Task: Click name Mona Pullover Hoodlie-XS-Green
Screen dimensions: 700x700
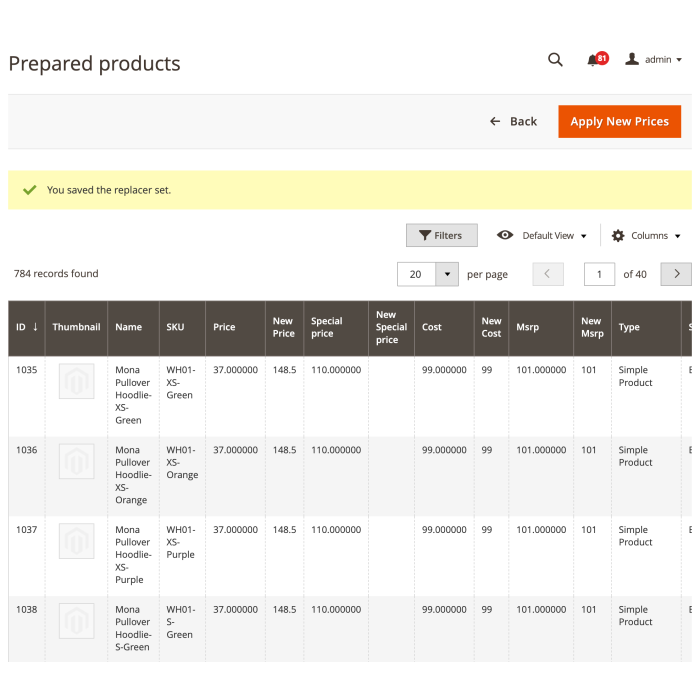Action: click(x=133, y=395)
